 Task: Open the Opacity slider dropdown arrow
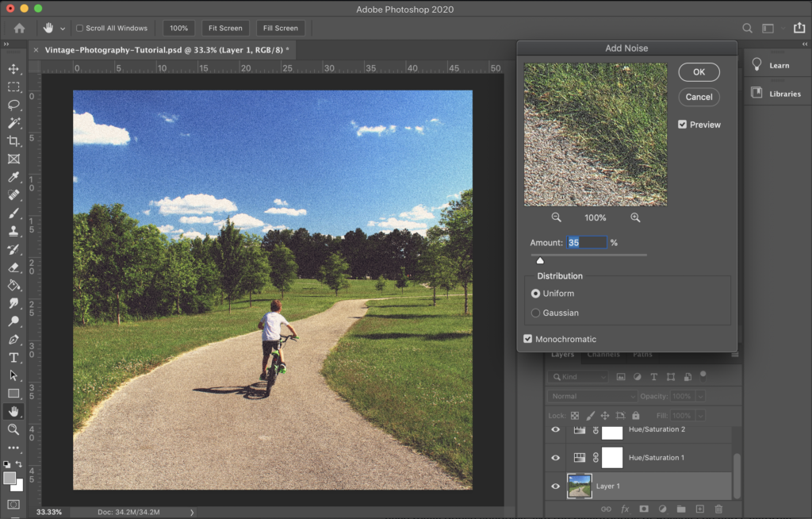(x=701, y=396)
